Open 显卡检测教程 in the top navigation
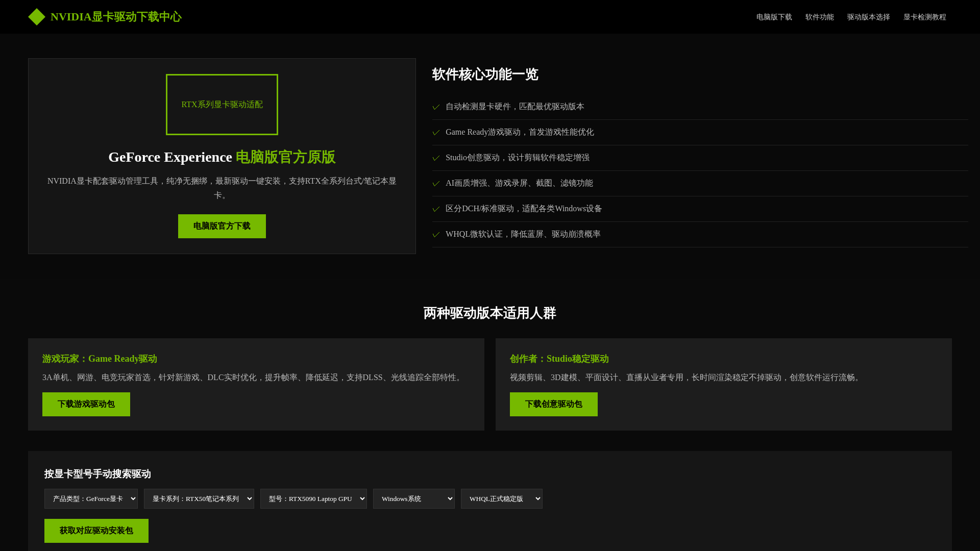The height and width of the screenshot is (551, 980). [x=924, y=17]
